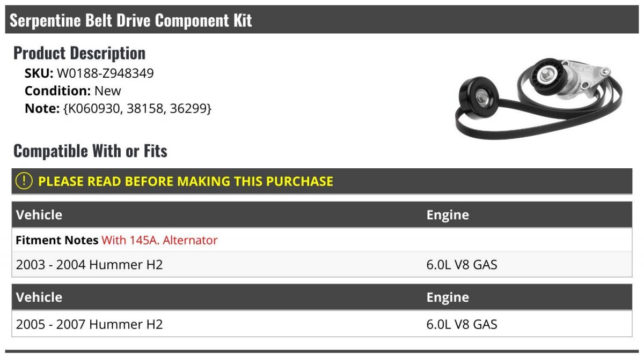Click the first Vehicle column header
The image size is (644, 358).
(39, 215)
